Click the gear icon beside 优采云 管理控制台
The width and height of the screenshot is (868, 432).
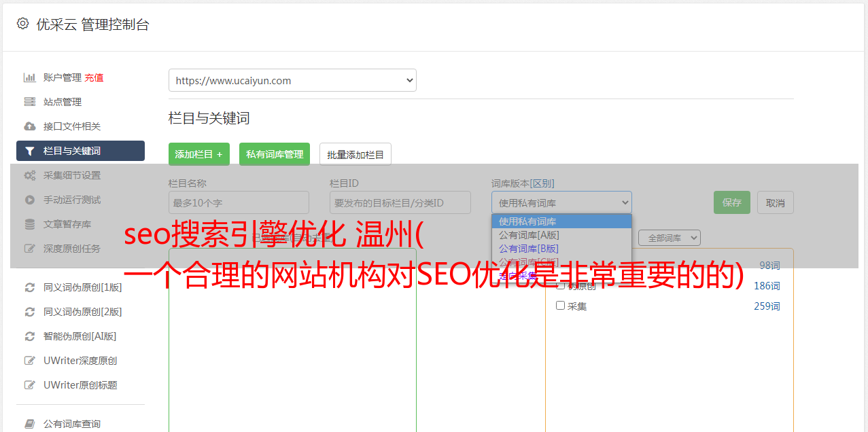(22, 24)
